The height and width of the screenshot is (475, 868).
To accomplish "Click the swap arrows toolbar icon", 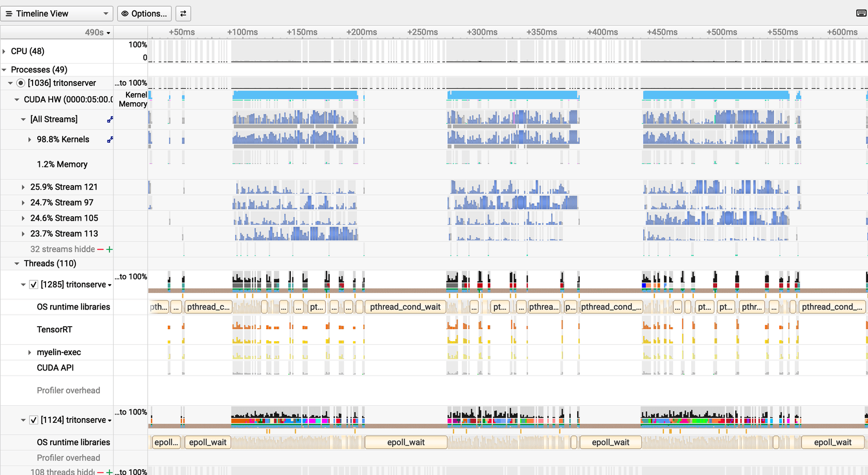I will click(x=183, y=13).
